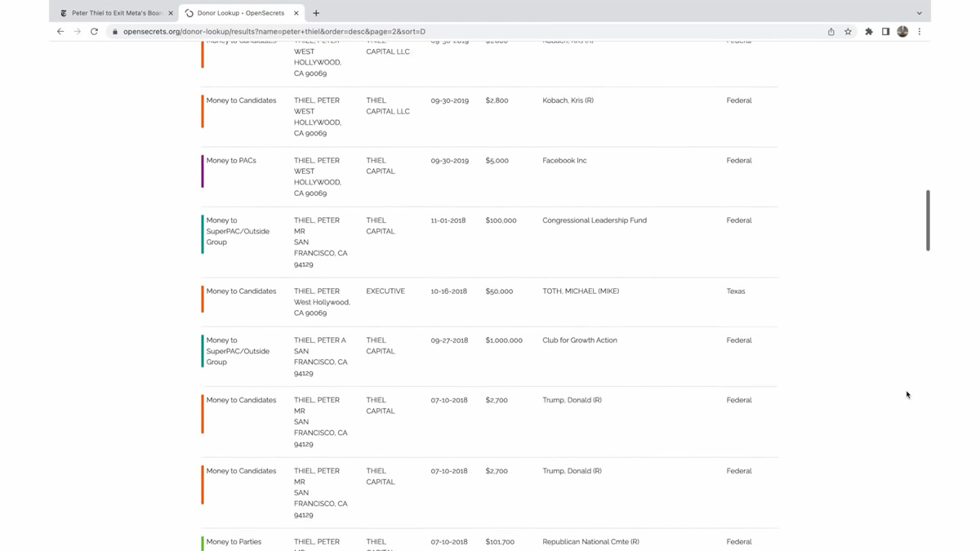Click the page scrollbar thumb

tap(928, 220)
